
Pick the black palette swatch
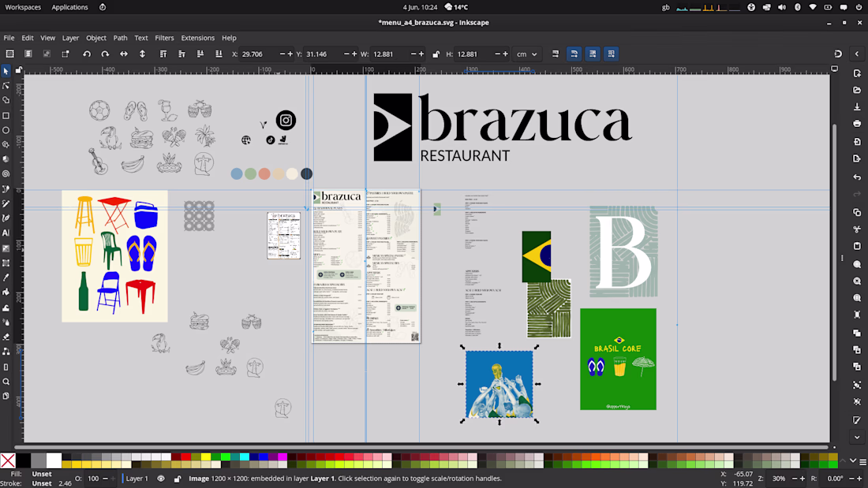tap(23, 460)
